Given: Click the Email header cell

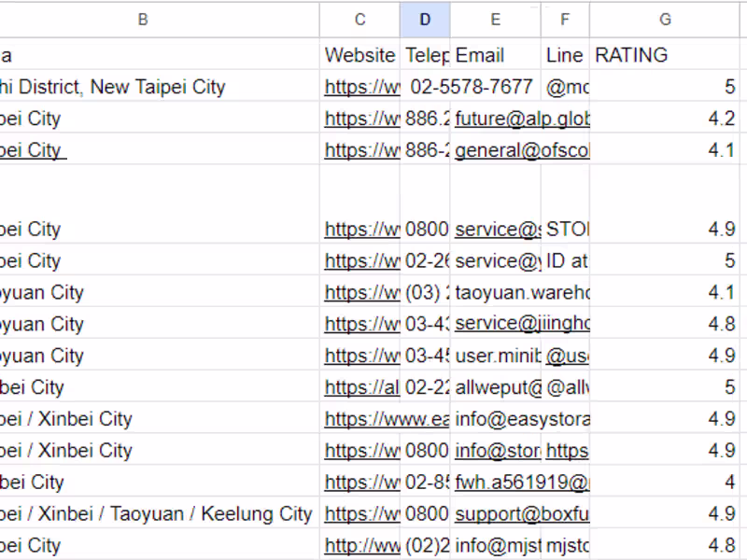Looking at the screenshot, I should [496, 55].
